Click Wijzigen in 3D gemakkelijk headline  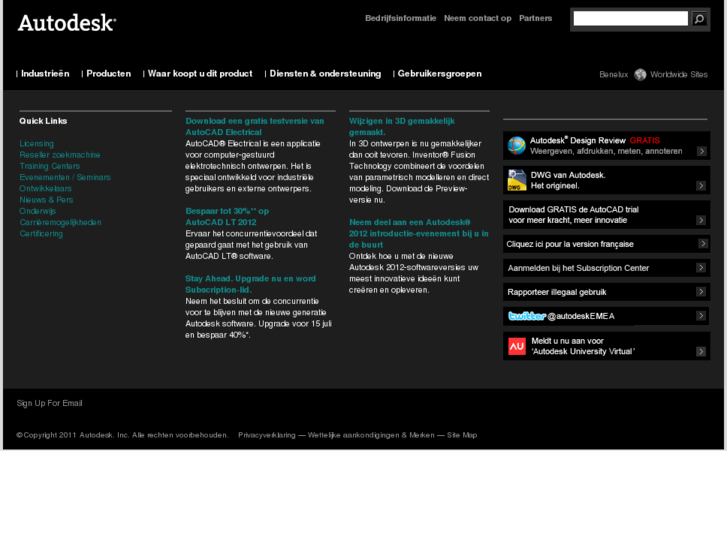402,127
